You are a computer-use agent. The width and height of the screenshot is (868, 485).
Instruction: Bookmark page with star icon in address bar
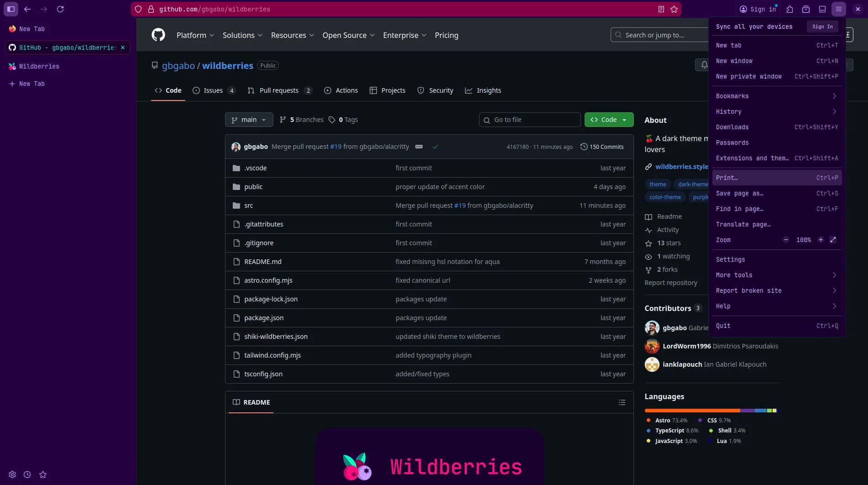[674, 9]
